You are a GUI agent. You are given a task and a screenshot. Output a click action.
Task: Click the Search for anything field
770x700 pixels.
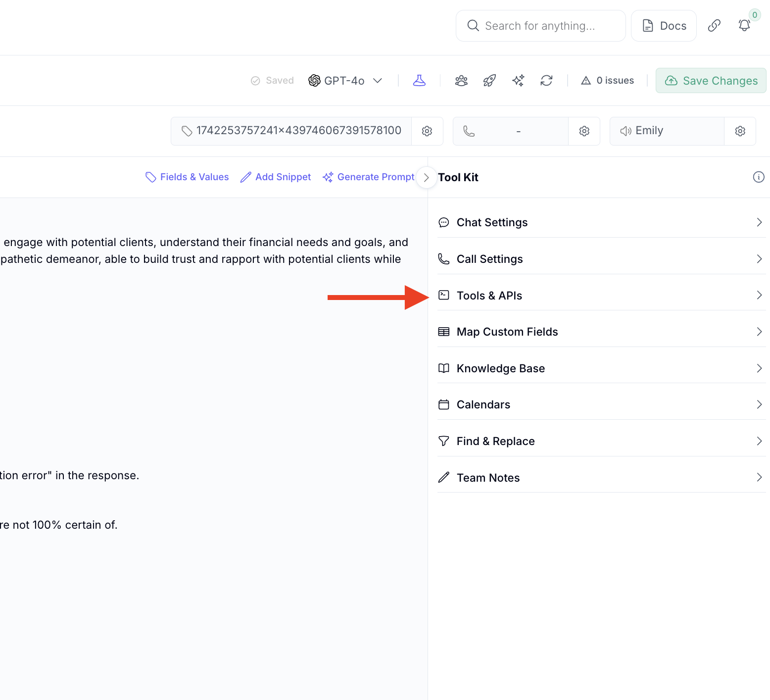pyautogui.click(x=540, y=26)
